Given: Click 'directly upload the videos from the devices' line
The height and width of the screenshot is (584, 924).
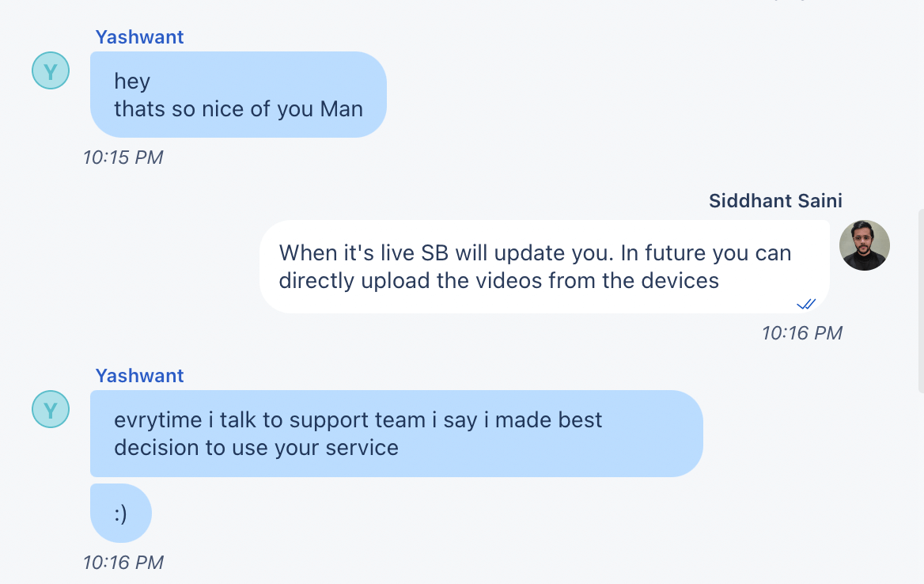Looking at the screenshot, I should [x=498, y=280].
